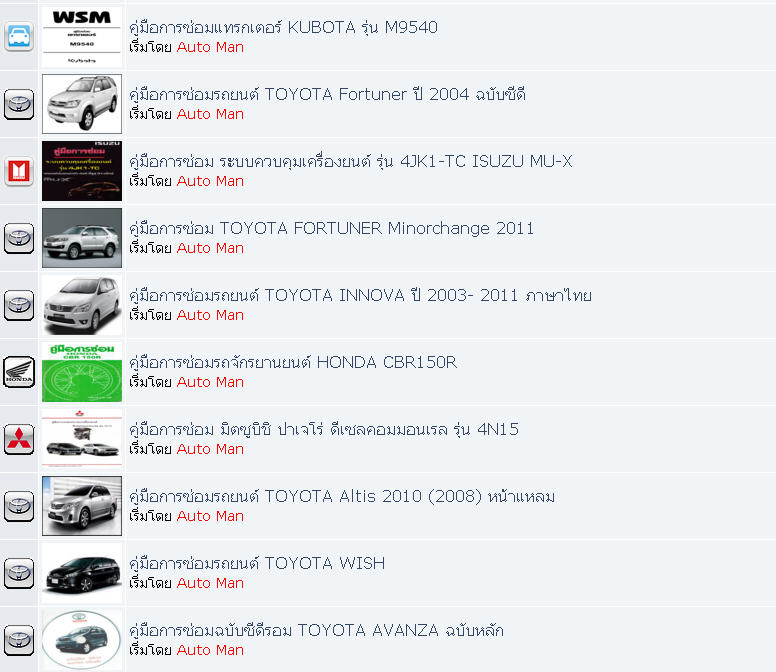Click Auto Man author under KUBOTA M9540
This screenshot has height=672, width=776.
click(x=210, y=47)
